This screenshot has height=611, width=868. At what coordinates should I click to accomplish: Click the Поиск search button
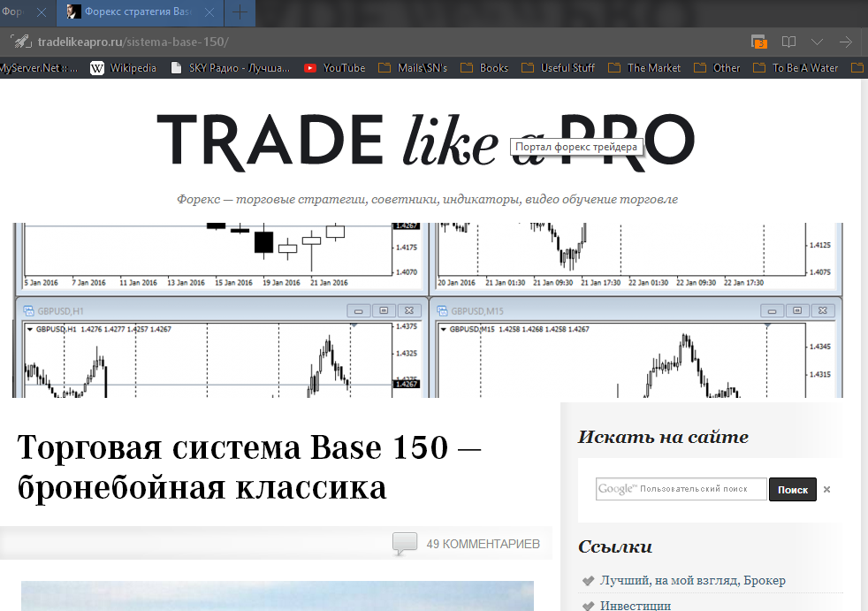pos(793,489)
